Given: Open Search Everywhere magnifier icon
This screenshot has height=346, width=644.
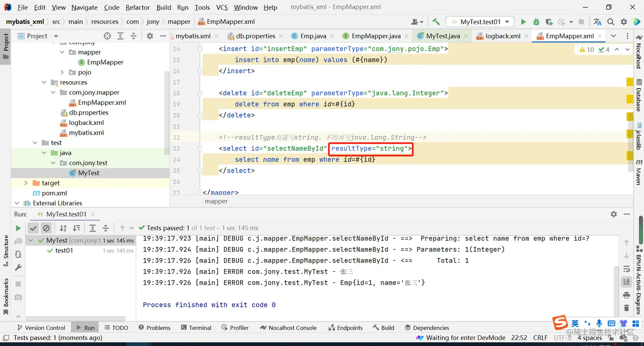Looking at the screenshot, I should pos(611,22).
